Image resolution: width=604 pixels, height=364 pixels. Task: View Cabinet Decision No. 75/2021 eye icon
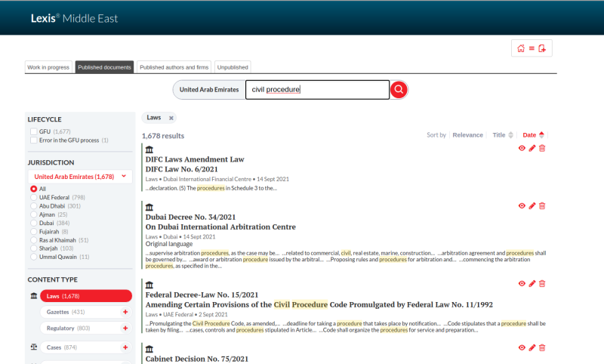tap(522, 347)
